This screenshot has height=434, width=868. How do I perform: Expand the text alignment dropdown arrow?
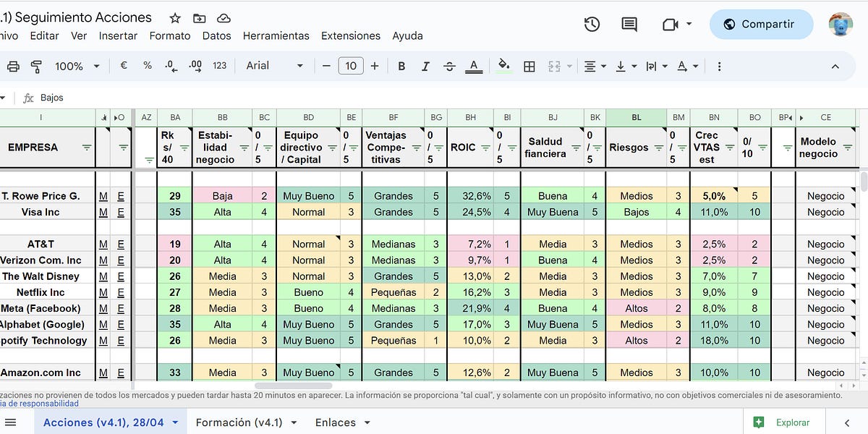(603, 65)
